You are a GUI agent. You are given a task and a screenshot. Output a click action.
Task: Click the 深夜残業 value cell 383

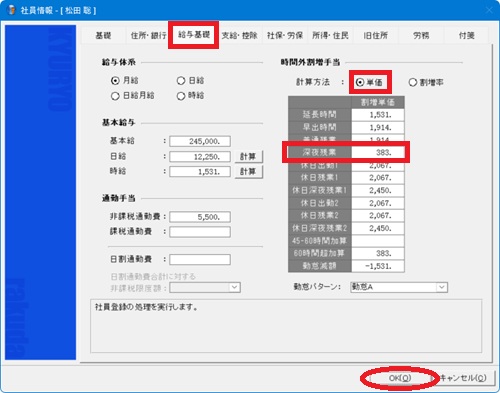tap(378, 152)
